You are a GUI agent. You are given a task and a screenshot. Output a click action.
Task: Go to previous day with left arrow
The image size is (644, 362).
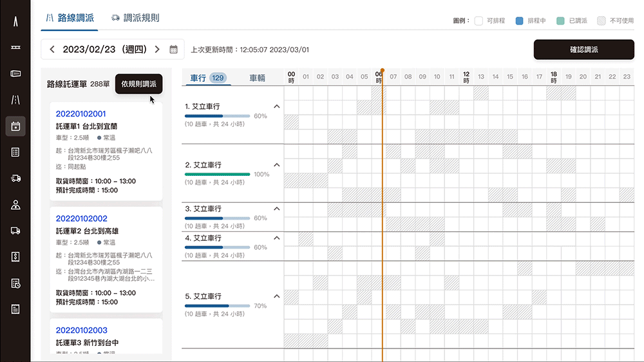[x=52, y=50]
